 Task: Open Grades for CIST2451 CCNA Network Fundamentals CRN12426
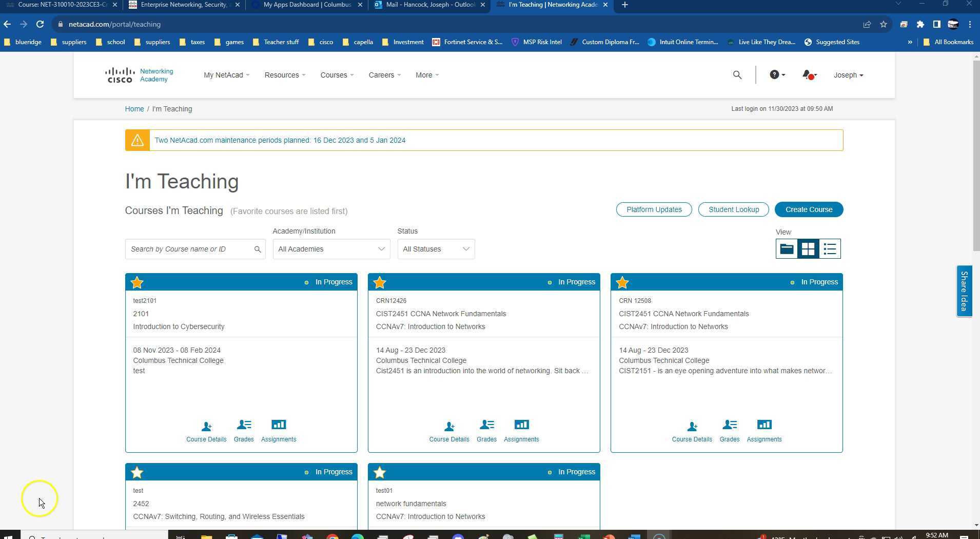pos(486,430)
